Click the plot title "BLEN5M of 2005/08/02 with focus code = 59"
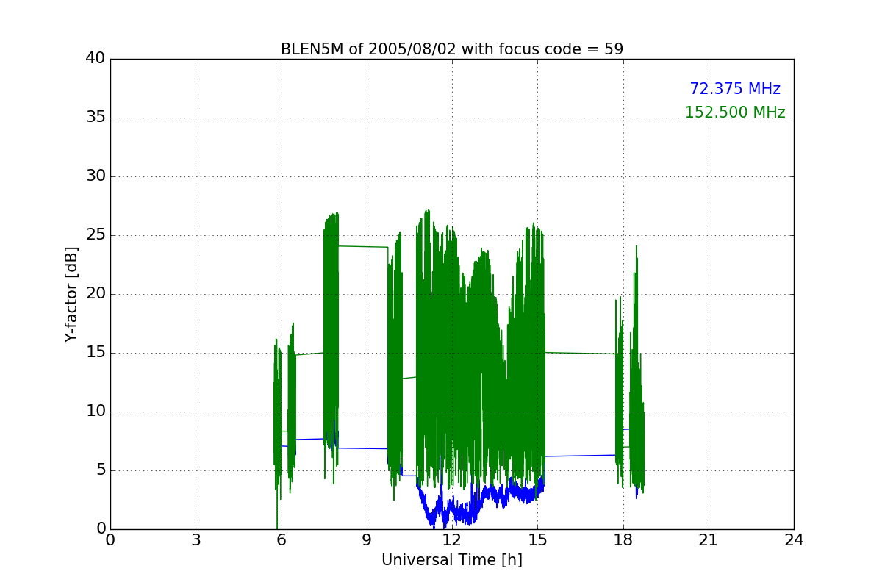This screenshot has width=882, height=588. (452, 49)
